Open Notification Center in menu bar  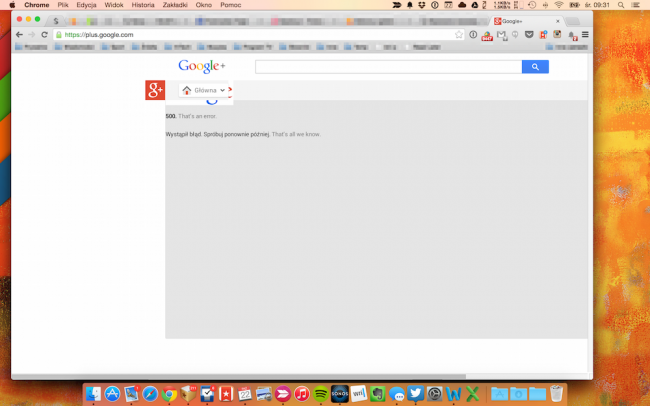(x=635, y=5)
